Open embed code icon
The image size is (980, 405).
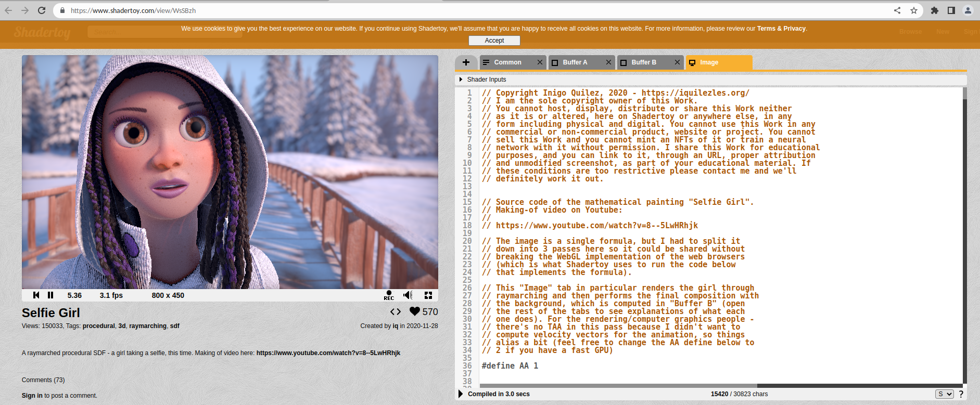point(396,311)
